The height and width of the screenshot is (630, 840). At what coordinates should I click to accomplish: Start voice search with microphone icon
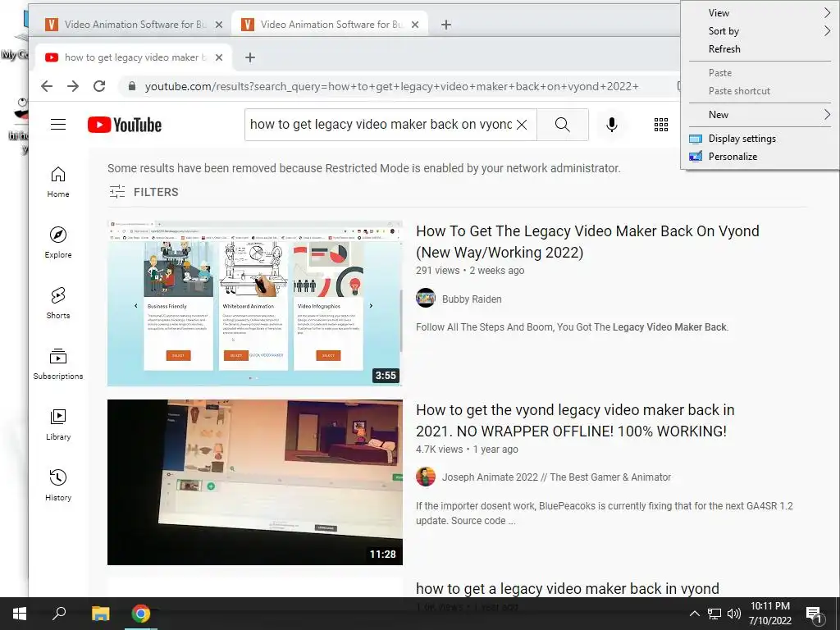click(x=612, y=125)
